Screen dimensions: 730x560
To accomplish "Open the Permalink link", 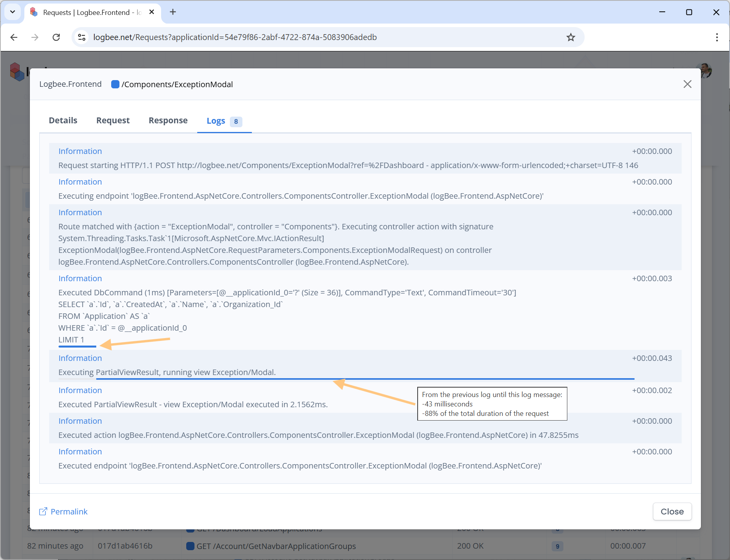I will pyautogui.click(x=69, y=511).
